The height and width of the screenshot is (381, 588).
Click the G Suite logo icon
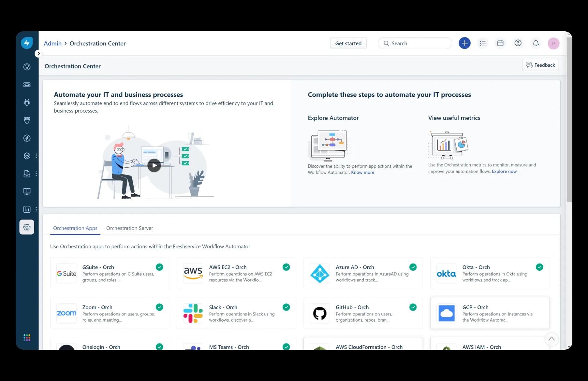[x=66, y=273]
